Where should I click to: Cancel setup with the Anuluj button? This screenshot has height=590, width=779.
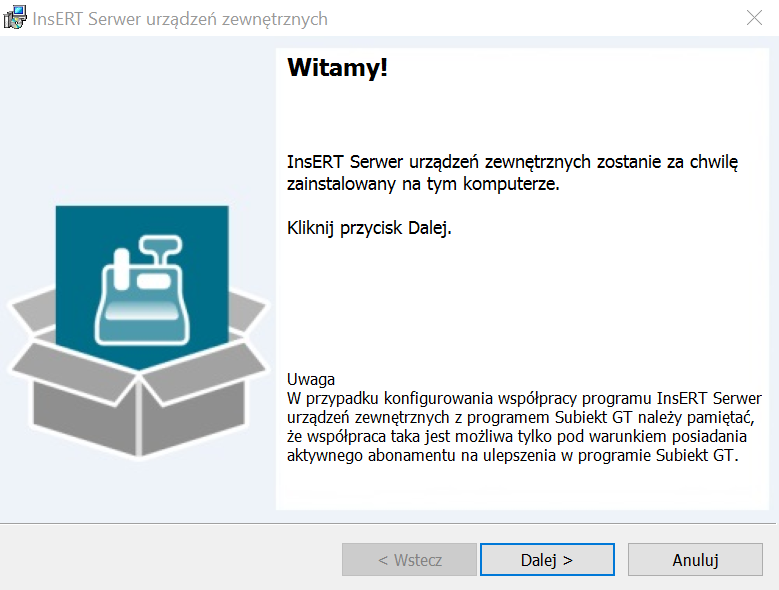tap(695, 560)
